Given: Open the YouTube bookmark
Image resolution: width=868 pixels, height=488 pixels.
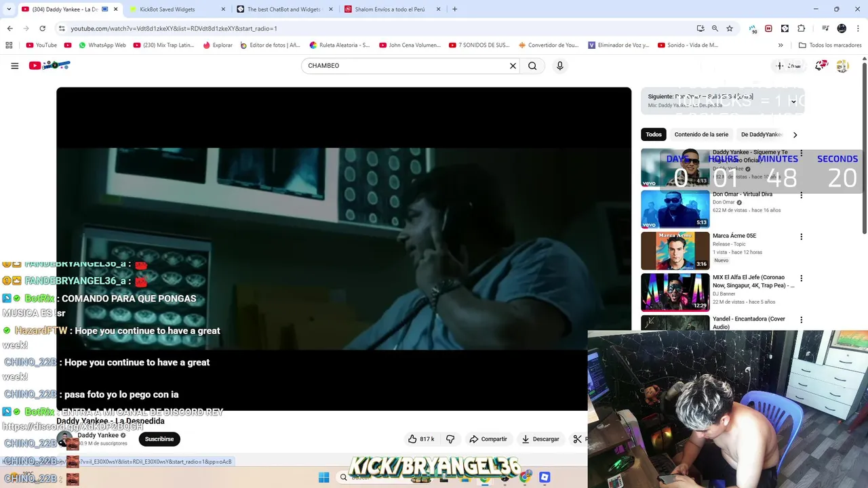Looking at the screenshot, I should [x=41, y=45].
